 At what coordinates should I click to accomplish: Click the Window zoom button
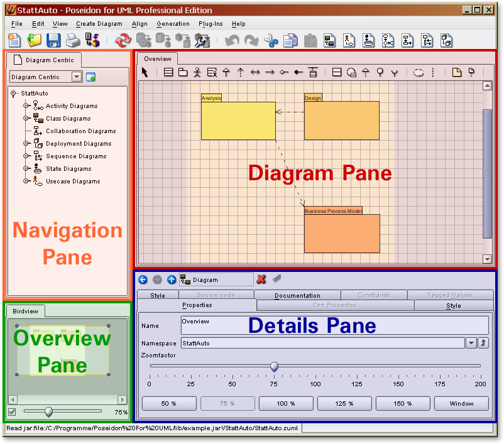coord(461,403)
